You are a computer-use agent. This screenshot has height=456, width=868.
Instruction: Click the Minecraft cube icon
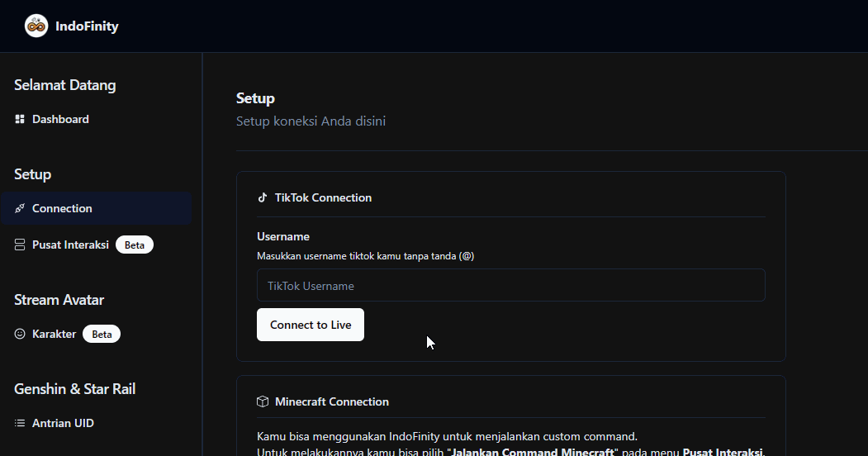pos(263,402)
